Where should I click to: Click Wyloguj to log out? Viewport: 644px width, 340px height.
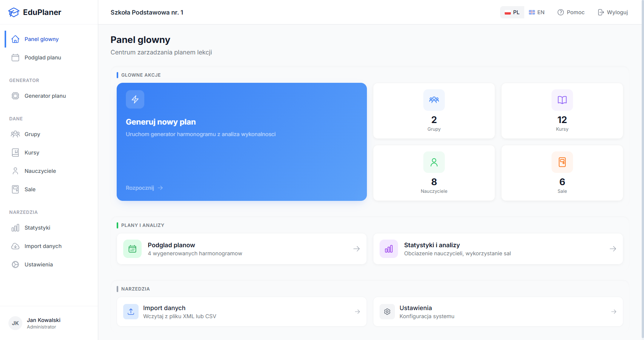click(613, 12)
